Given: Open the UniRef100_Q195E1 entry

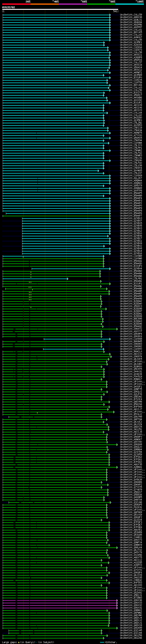Looking at the screenshot, I should (x=131, y=42).
